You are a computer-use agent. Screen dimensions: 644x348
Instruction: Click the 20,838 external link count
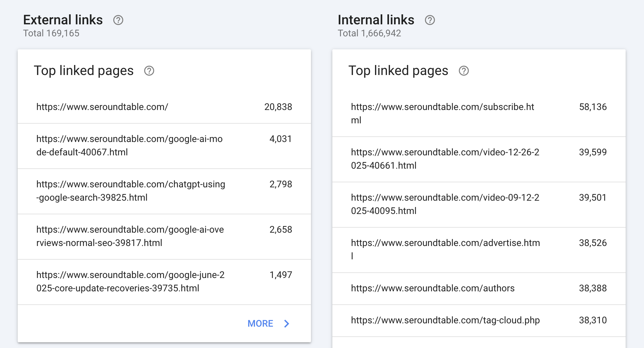click(278, 107)
